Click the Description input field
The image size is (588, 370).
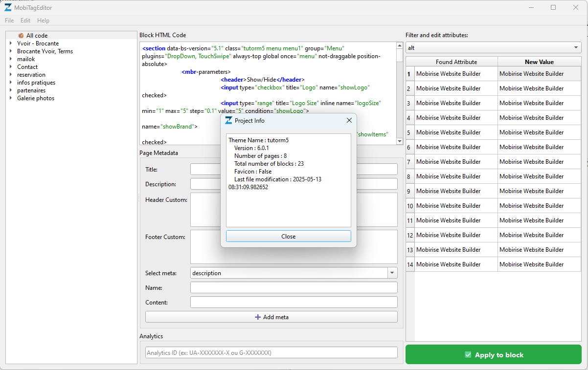click(294, 184)
